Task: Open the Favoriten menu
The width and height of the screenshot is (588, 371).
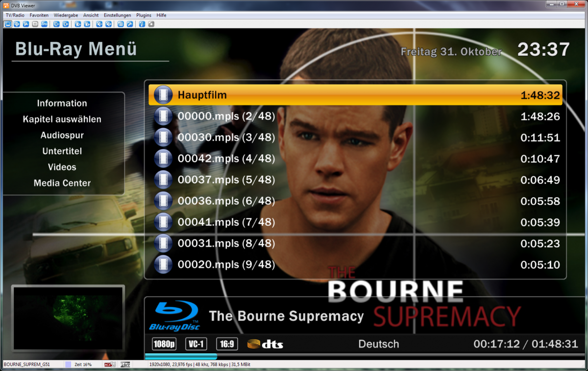Action: pyautogui.click(x=39, y=15)
